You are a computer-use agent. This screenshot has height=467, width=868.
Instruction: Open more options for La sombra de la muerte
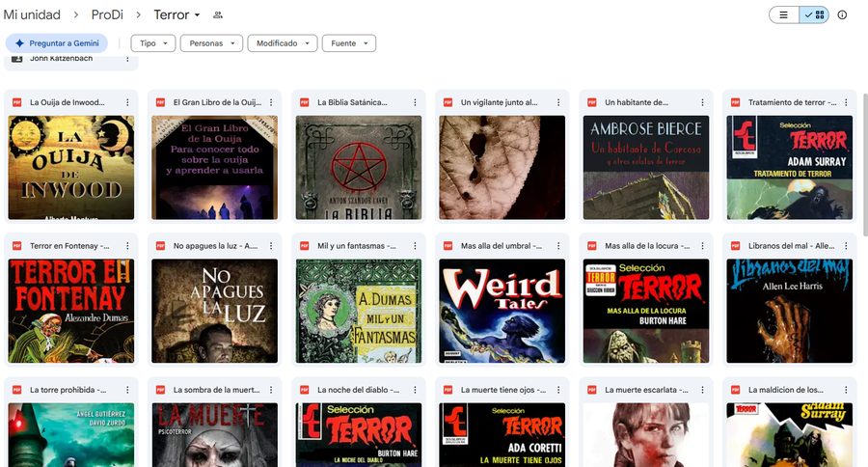271,390
